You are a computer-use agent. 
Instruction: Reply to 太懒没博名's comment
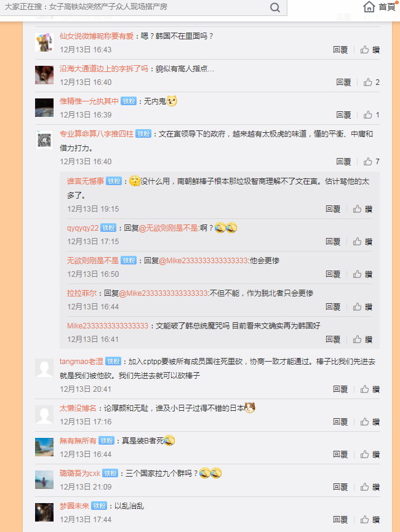click(340, 422)
